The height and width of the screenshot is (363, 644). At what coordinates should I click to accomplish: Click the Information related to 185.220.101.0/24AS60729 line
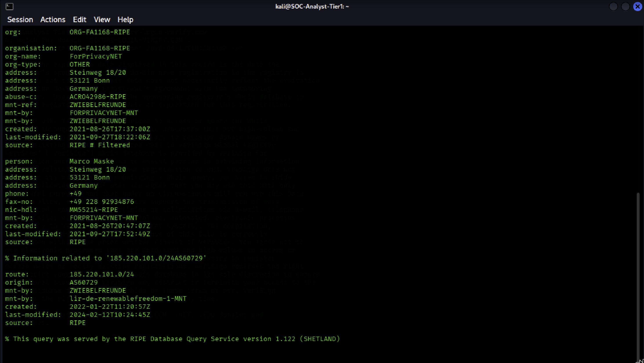coord(106,258)
